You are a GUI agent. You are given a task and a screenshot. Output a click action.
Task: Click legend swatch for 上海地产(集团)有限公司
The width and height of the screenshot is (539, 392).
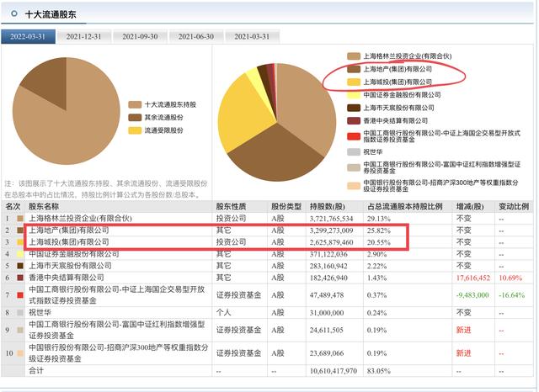point(354,69)
